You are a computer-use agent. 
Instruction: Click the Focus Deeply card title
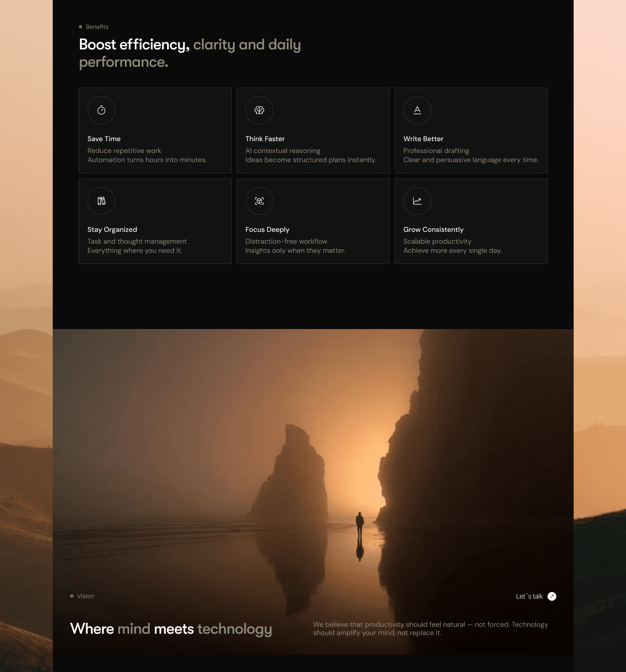(267, 230)
